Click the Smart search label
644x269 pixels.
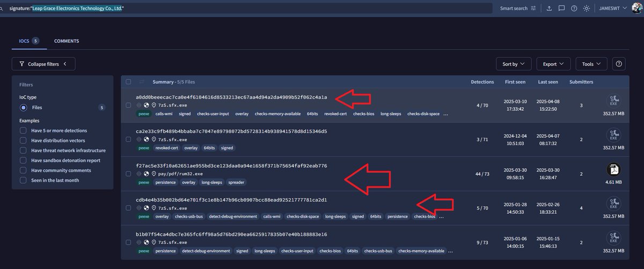[x=514, y=9]
